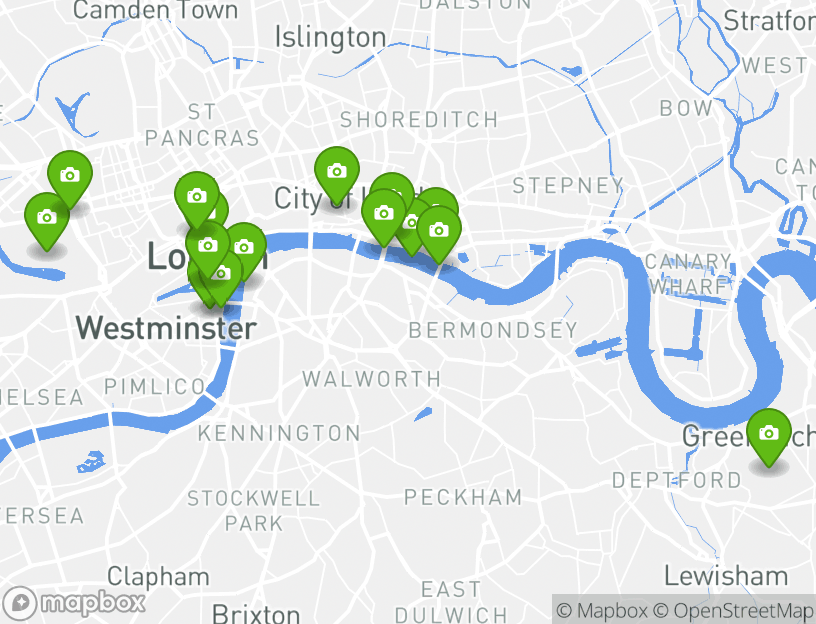The image size is (816, 624).
Task: Click the Shoreditch district label
Action: [419, 120]
